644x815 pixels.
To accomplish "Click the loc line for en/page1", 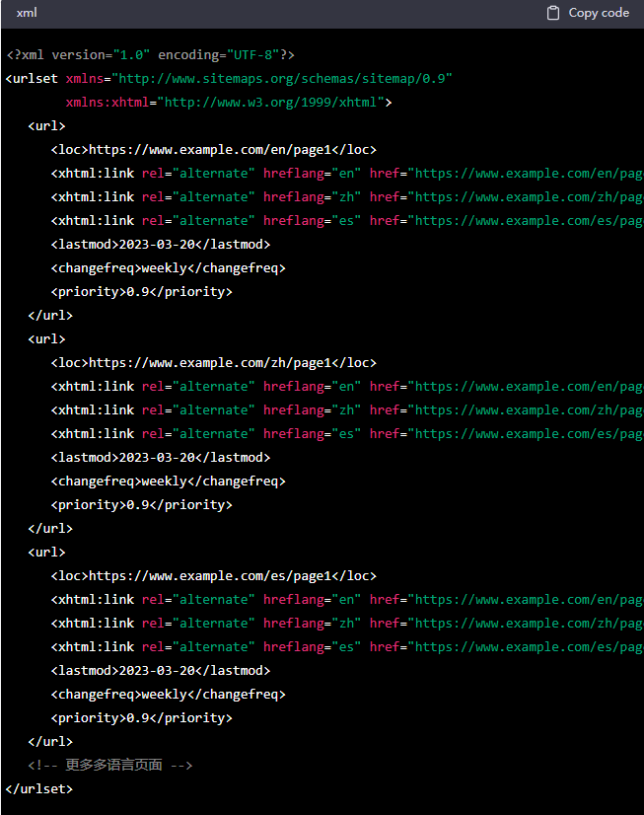I will [213, 150].
